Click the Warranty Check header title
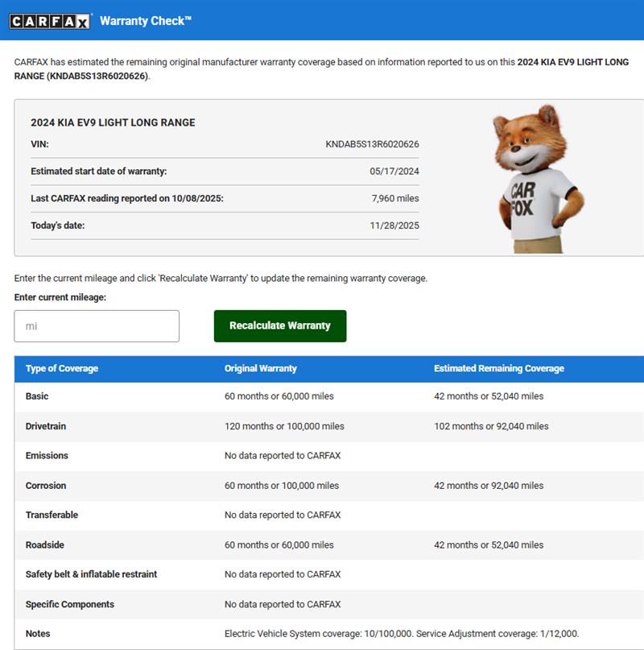 click(x=146, y=21)
